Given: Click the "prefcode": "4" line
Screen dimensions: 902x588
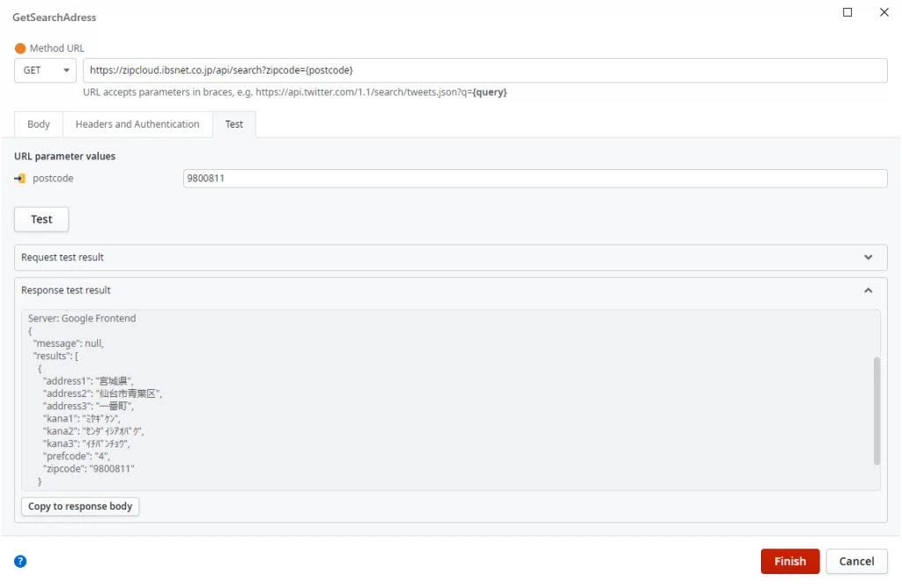Looking at the screenshot, I should [76, 456].
